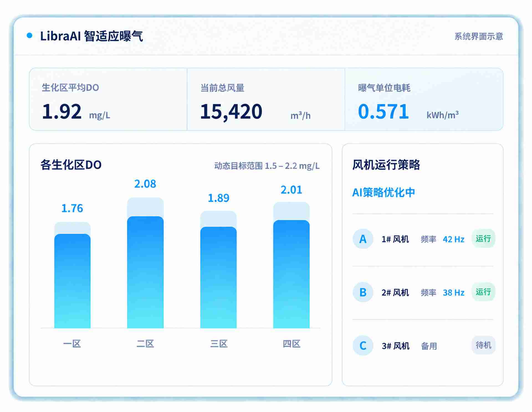Image resolution: width=532 pixels, height=412 pixels.
Task: Click the 一区 axis label
Action: point(72,344)
